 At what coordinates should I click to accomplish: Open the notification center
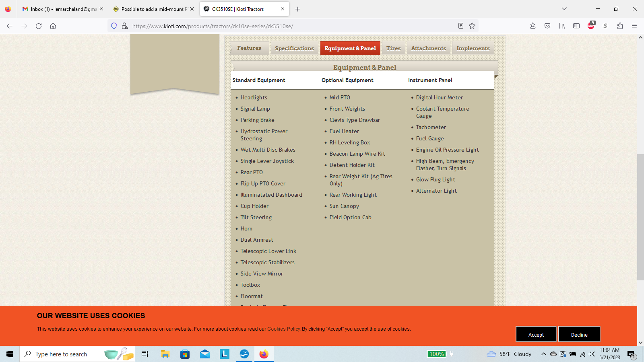coord(631,354)
